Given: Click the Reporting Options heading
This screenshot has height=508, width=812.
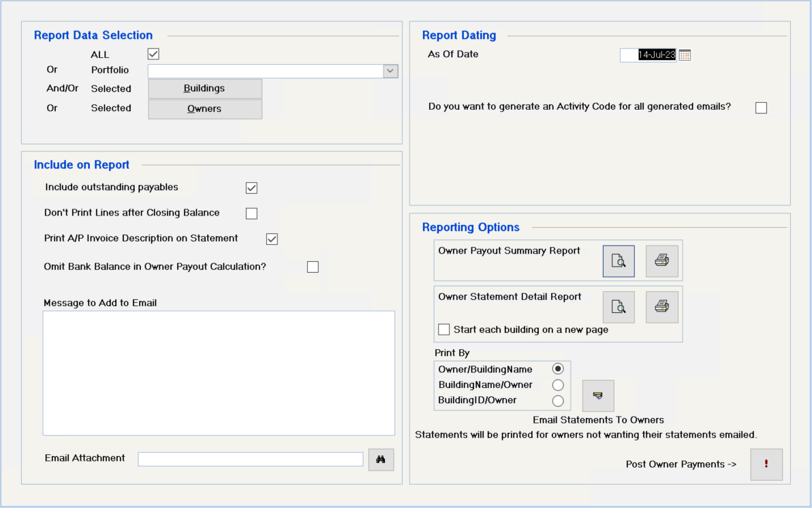Looking at the screenshot, I should pos(471,227).
